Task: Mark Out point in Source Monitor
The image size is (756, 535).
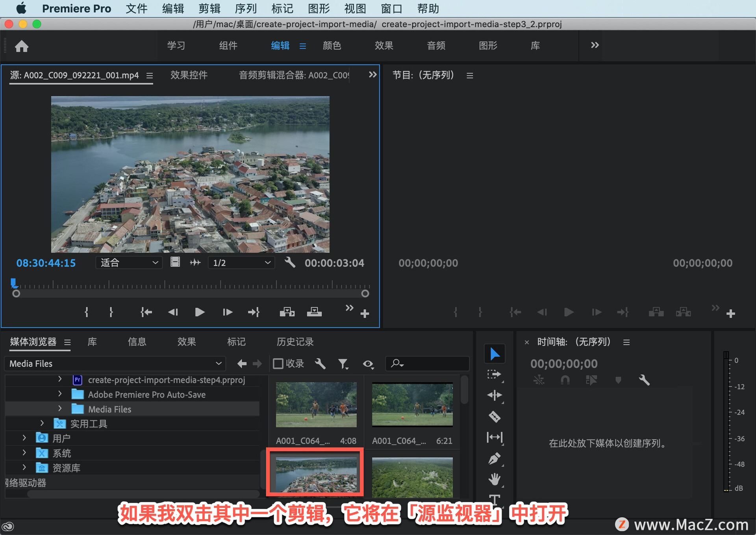Action: (x=111, y=312)
